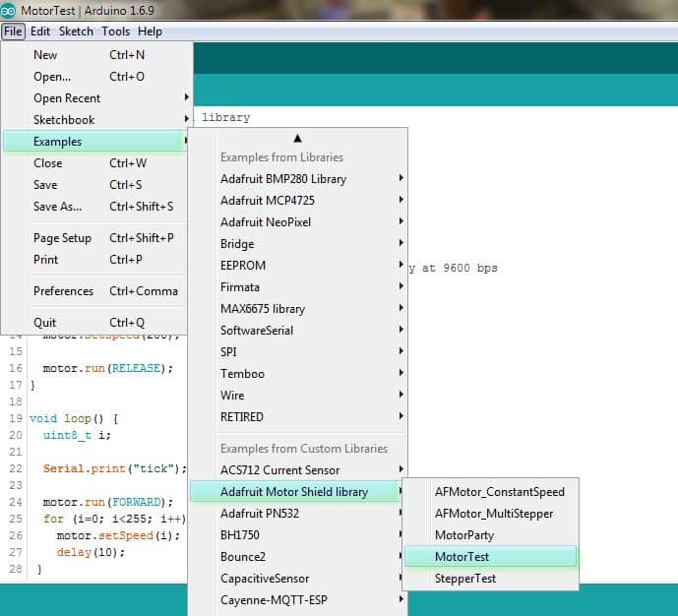This screenshot has height=616, width=678.
Task: Open the MotorParty example
Action: pyautogui.click(x=491, y=534)
